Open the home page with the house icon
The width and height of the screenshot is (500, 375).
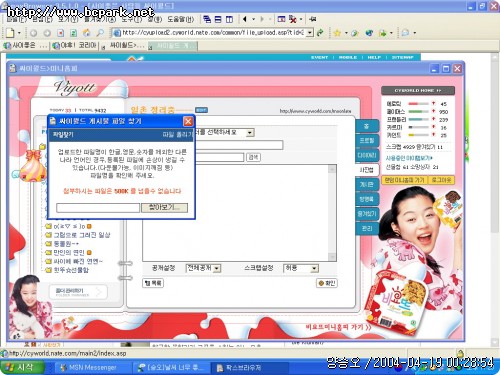(87, 33)
